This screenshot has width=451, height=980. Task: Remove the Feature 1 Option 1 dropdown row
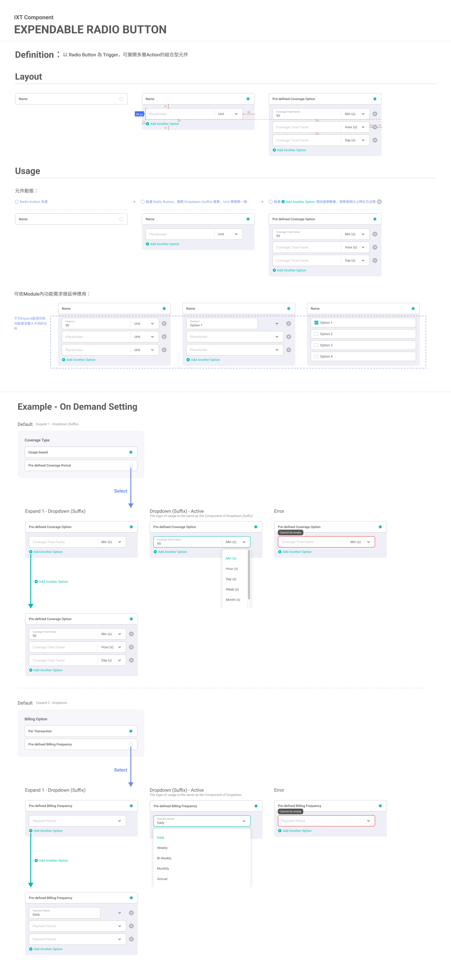pos(288,324)
